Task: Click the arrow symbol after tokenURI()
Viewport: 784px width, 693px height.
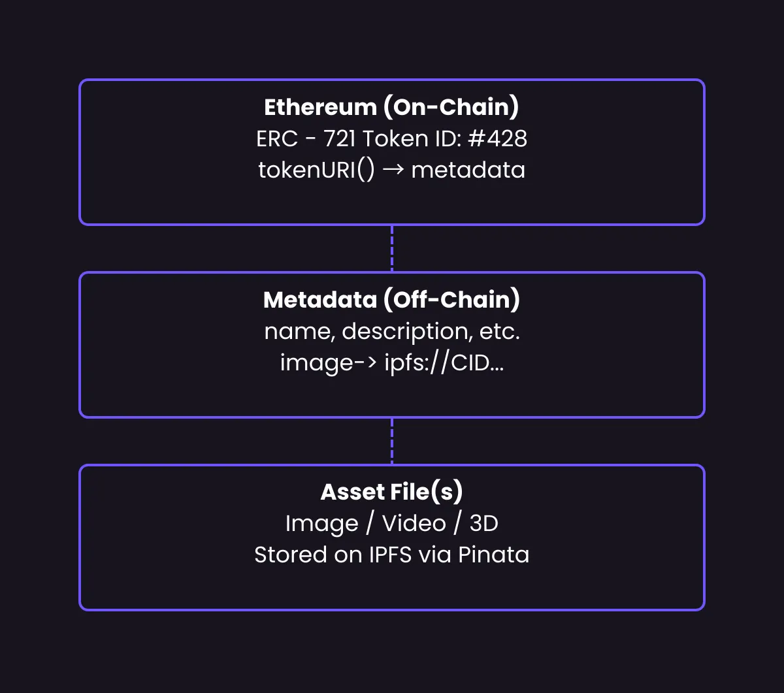Action: [x=393, y=170]
